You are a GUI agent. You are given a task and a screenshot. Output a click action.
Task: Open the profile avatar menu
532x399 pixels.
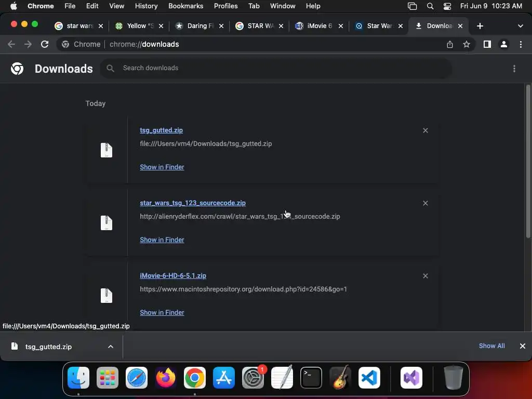pos(504,44)
